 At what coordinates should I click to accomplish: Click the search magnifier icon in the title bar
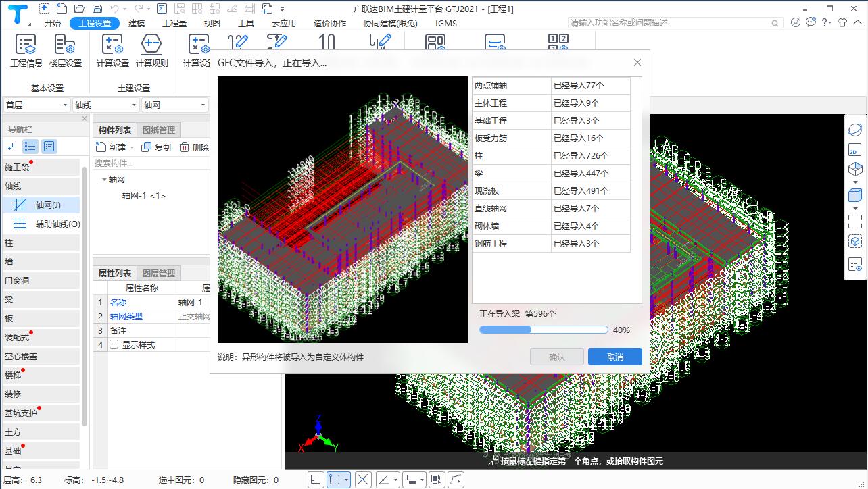[775, 23]
